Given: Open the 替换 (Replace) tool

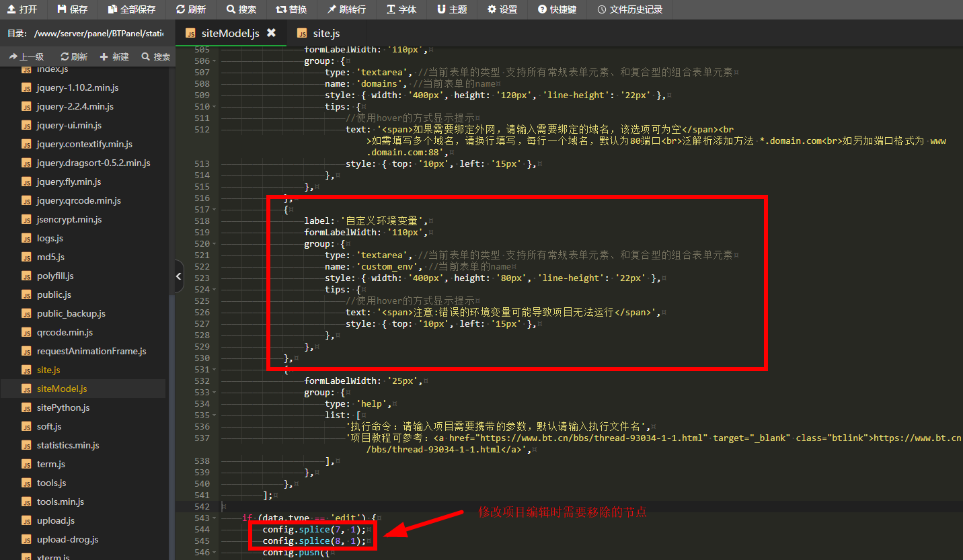Looking at the screenshot, I should click(292, 9).
